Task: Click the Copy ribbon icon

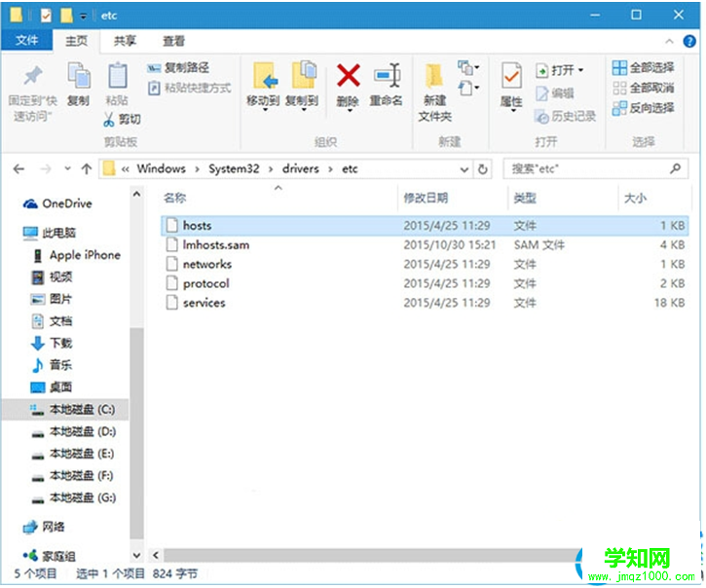Action: [x=79, y=75]
